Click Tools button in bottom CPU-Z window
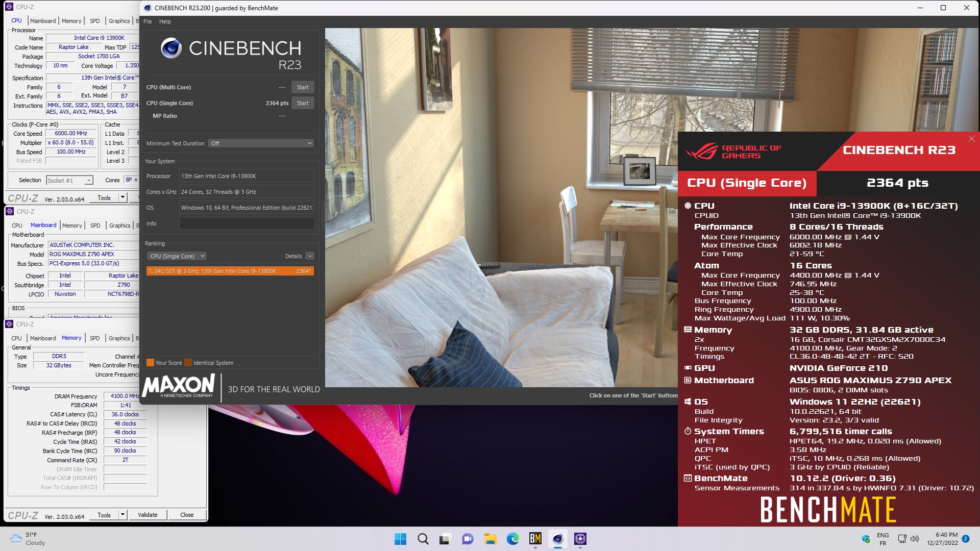980x551 pixels. pos(104,515)
